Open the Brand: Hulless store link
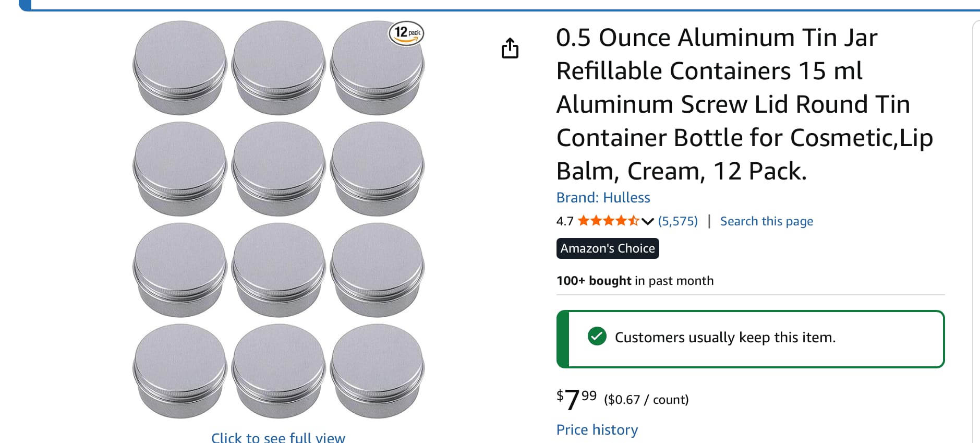 pos(603,197)
